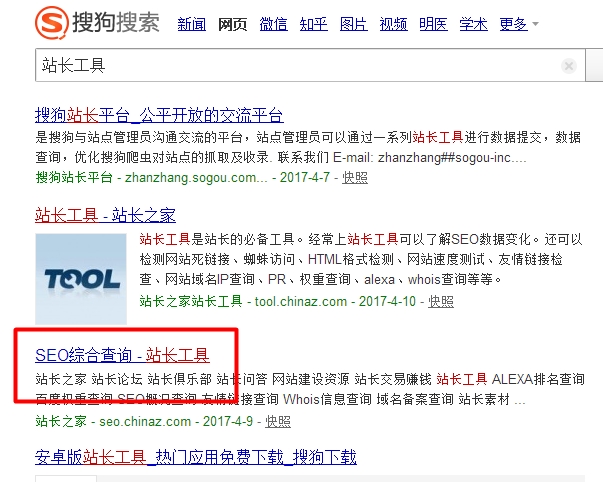
Task: Click green URL text seo.chinaz.com
Action: [145, 421]
